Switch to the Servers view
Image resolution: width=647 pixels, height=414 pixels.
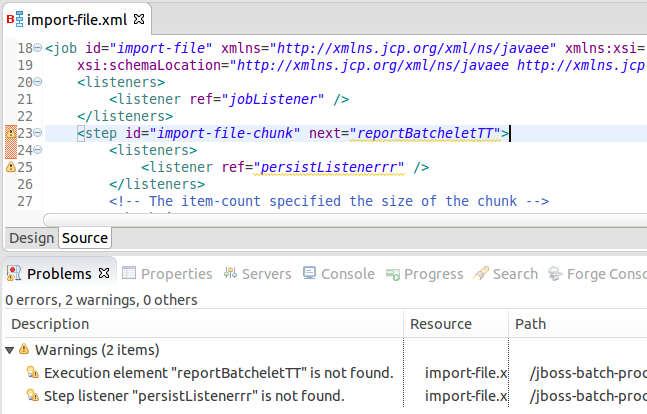click(258, 274)
